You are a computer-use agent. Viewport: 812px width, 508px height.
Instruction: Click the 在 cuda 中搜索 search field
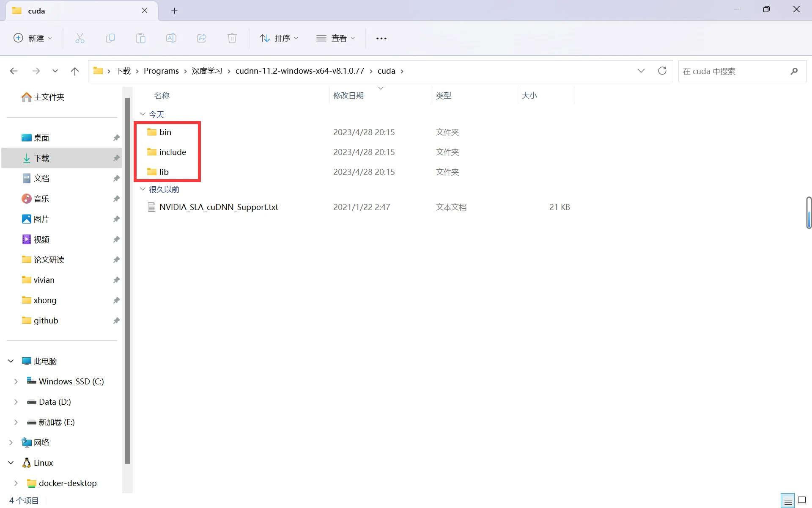(x=735, y=71)
